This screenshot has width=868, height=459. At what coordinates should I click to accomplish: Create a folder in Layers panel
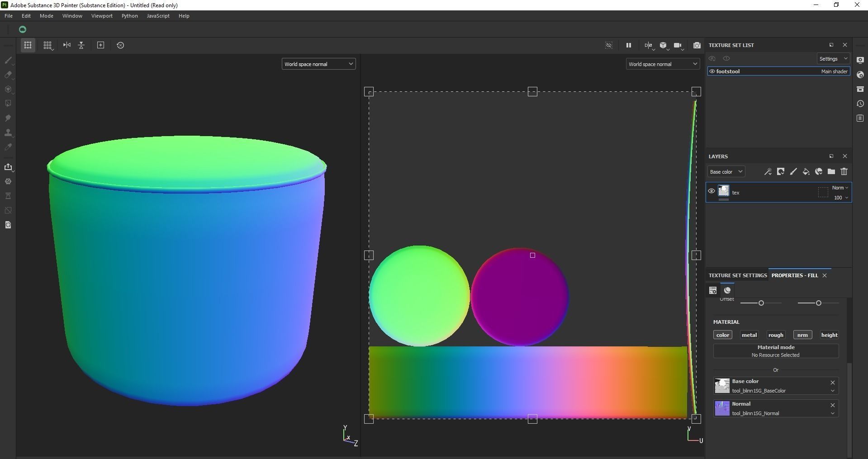point(831,172)
